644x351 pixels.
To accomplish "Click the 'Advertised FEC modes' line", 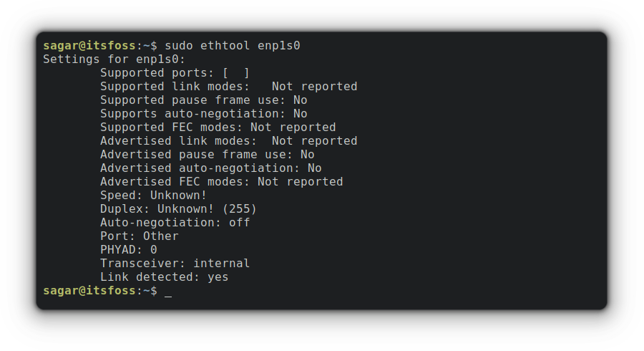I will (221, 182).
